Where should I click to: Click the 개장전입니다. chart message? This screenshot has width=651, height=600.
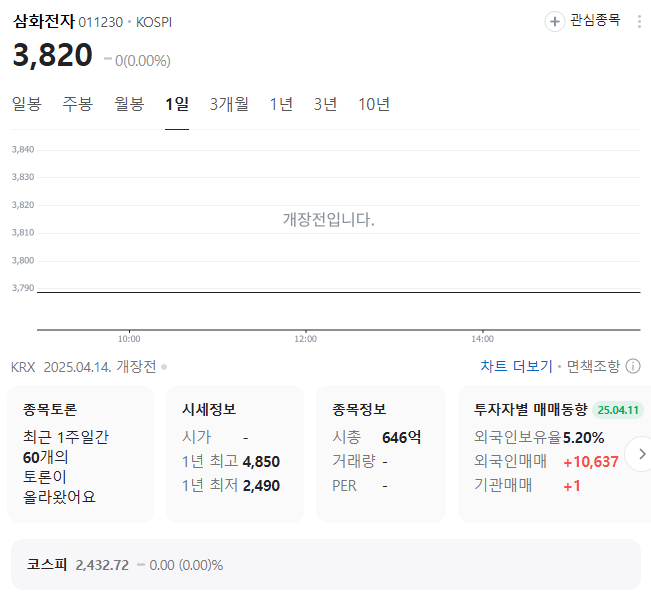tap(328, 220)
